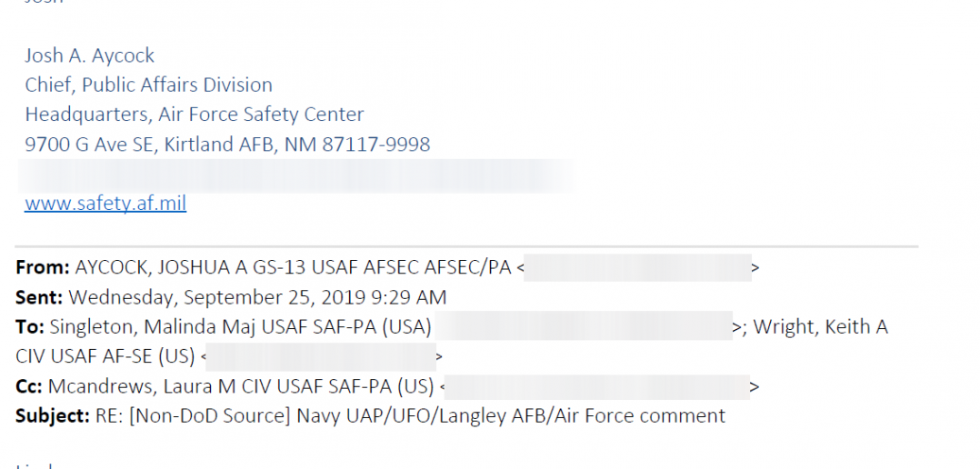Select recipient Wright, Keith A
The height and width of the screenshot is (469, 980).
[821, 326]
